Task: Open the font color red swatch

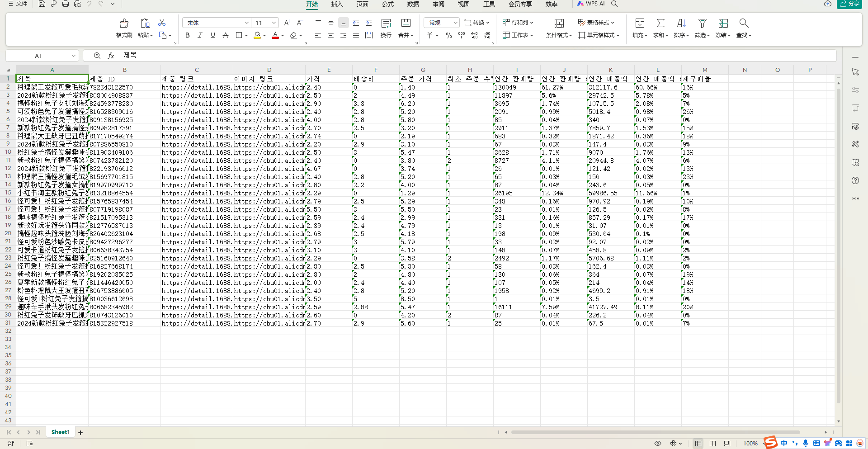Action: coord(275,35)
